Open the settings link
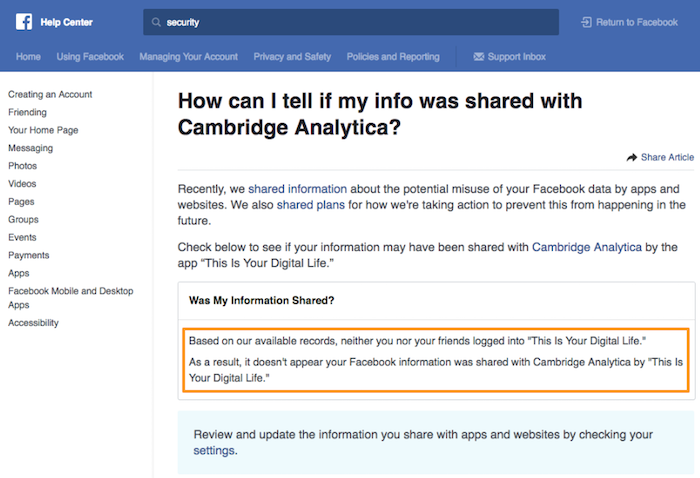Viewport: 700px width, 478px height. pyautogui.click(x=214, y=450)
